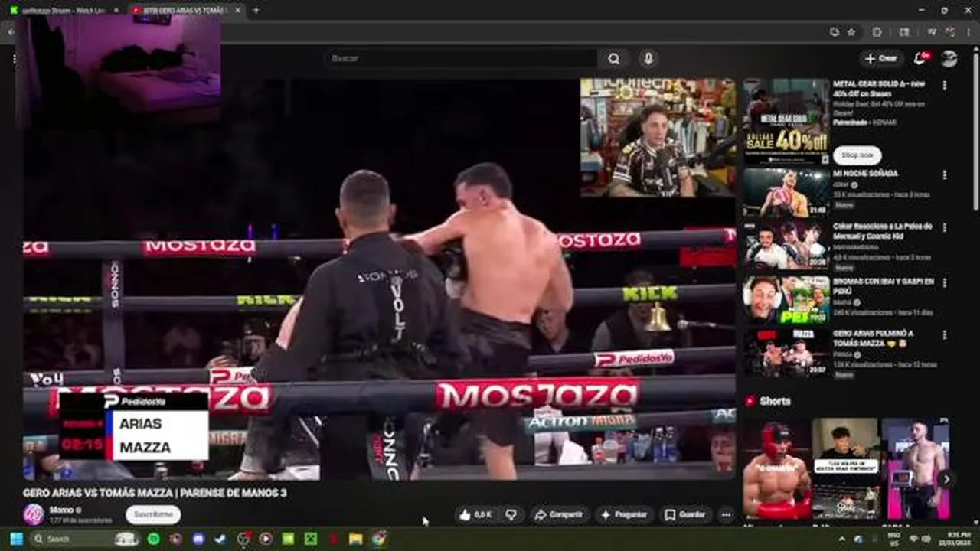Open Steam from the taskbar
980x551 pixels.
click(x=220, y=539)
